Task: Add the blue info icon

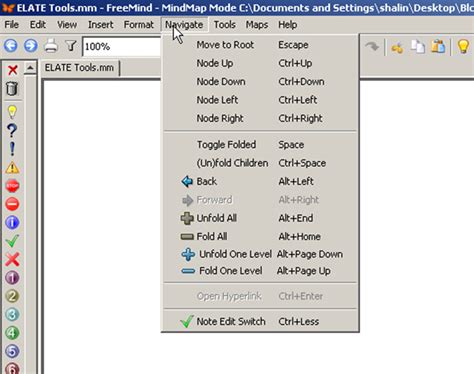Action: (12, 222)
